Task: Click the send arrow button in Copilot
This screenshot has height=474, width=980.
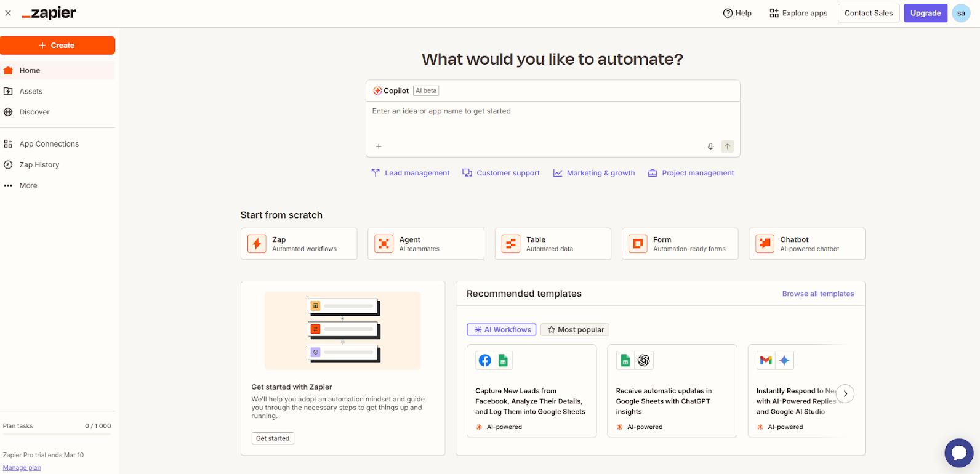Action: coord(728,147)
